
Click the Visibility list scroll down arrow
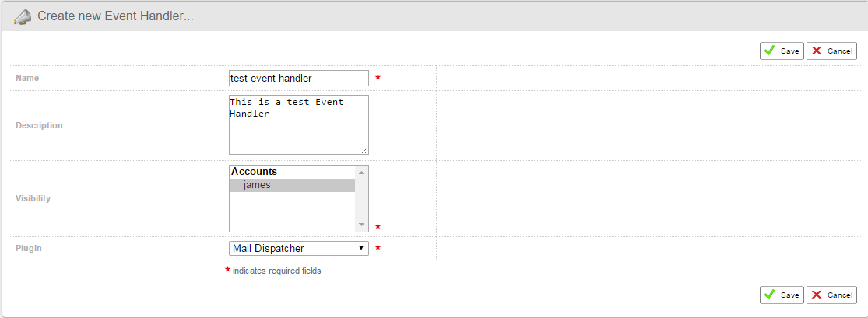[361, 225]
